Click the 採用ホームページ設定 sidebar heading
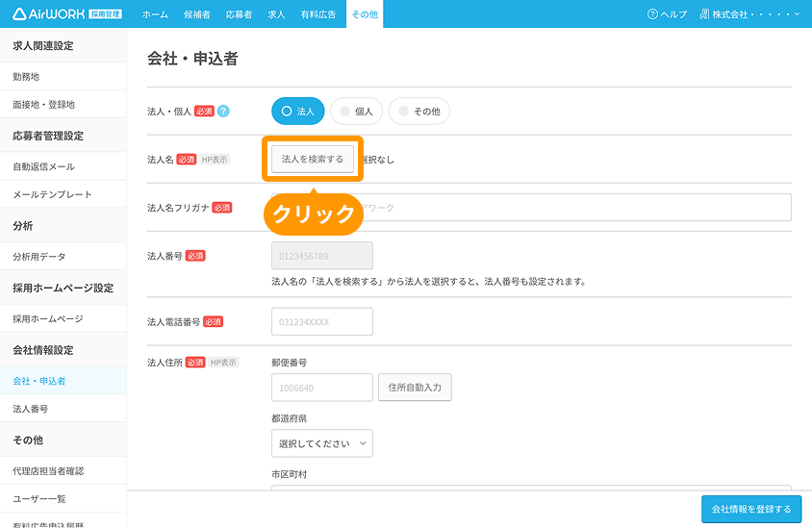The height and width of the screenshot is (528, 812). click(x=63, y=288)
